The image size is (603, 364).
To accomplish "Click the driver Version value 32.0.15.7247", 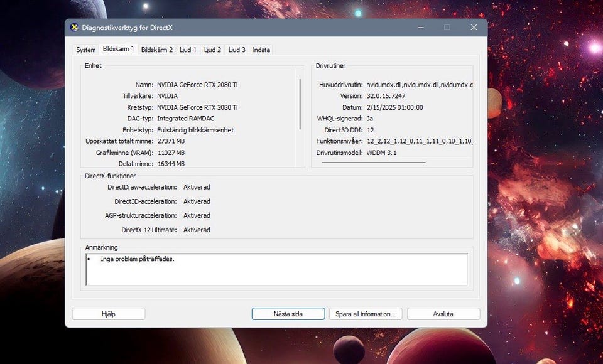I will (x=386, y=96).
